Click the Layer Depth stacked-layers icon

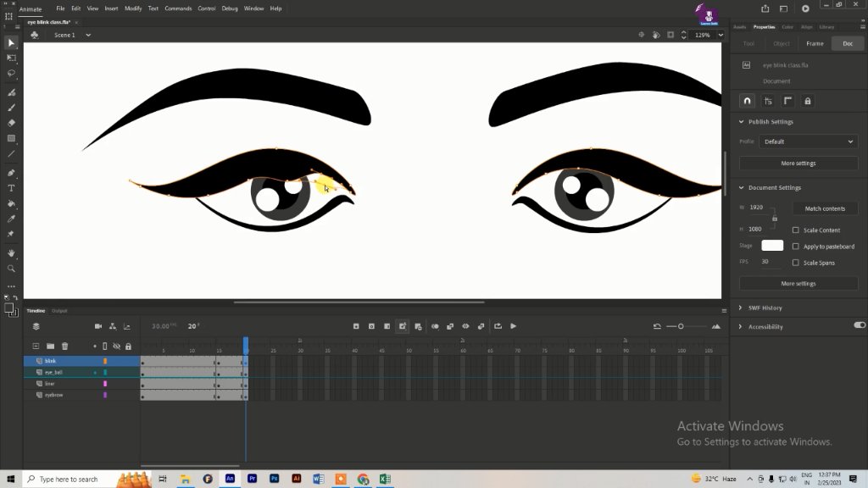[36, 326]
